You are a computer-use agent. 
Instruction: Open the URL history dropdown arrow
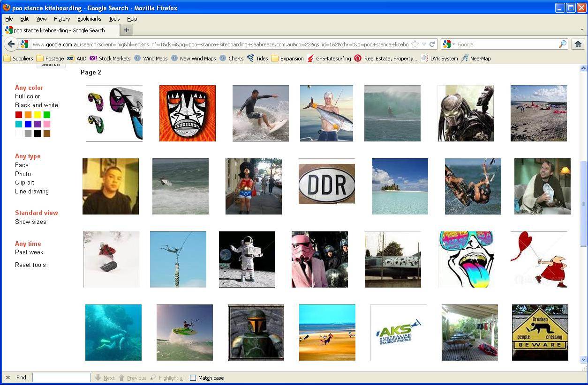tap(424, 44)
